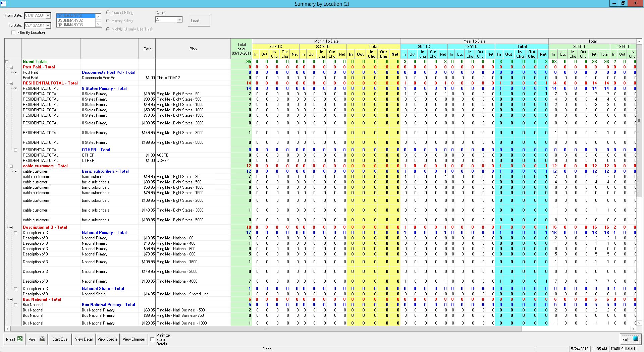The height and width of the screenshot is (352, 644).
Task: Collapse 8 States Primary - Total node
Action: pyautogui.click(x=15, y=89)
